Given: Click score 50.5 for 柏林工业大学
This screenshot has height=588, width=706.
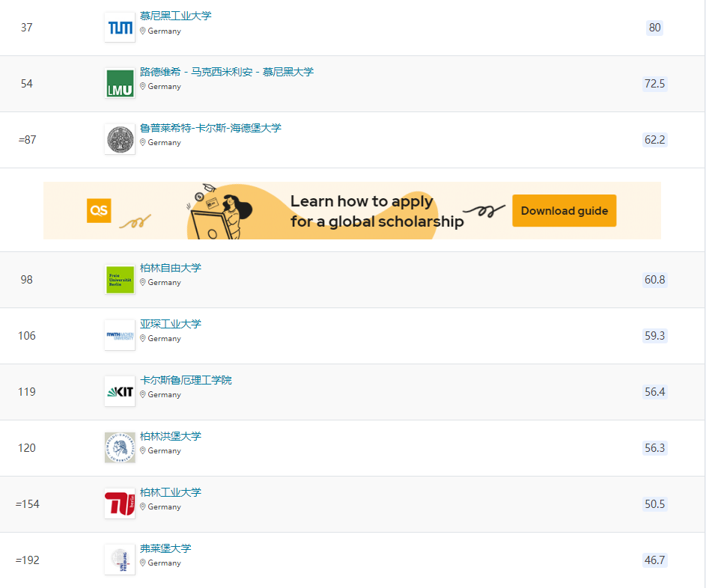Looking at the screenshot, I should coord(654,504).
